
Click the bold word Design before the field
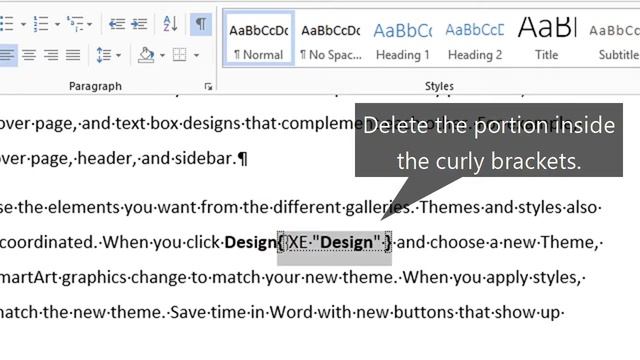coord(251,242)
